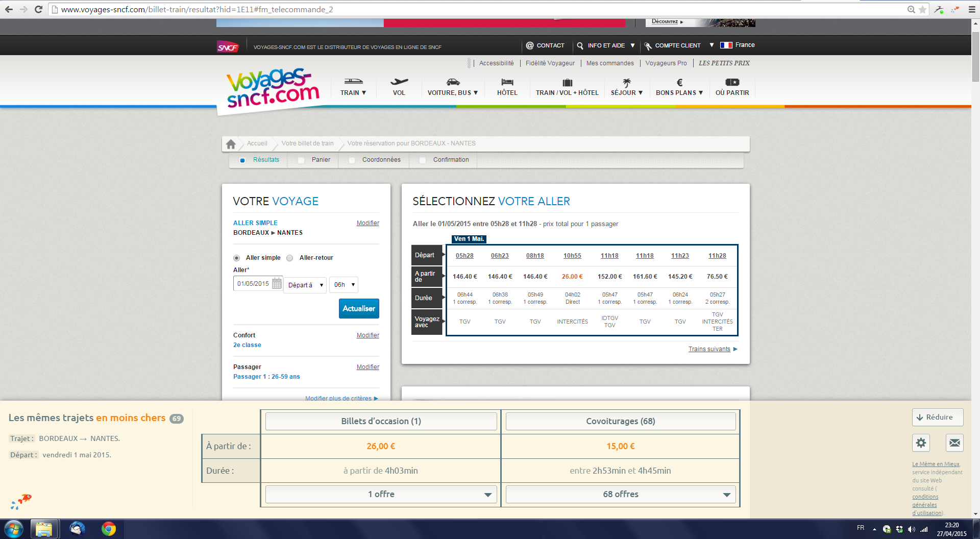980x539 pixels.
Task: Click the SNCF logo in the top bar
Action: [x=228, y=46]
